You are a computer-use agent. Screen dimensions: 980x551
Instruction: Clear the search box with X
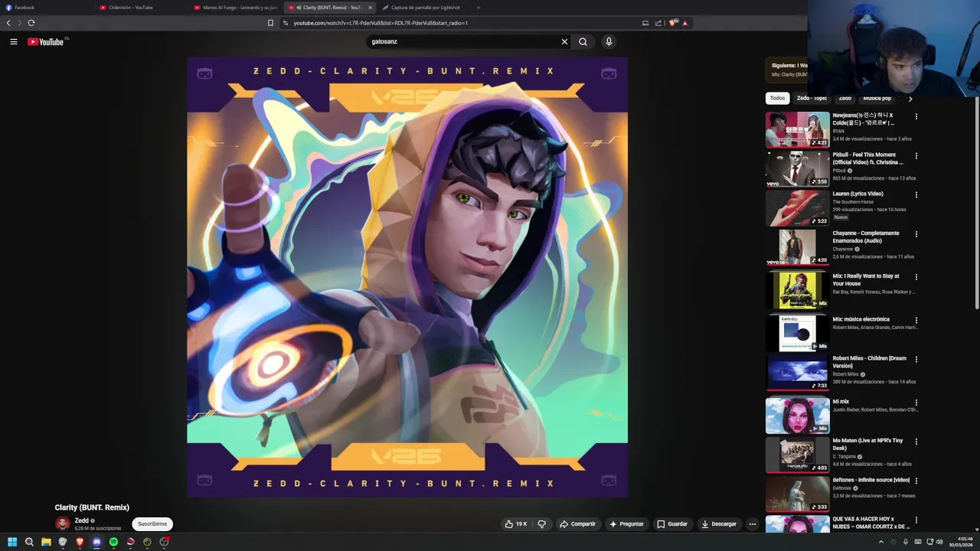[x=565, y=42]
